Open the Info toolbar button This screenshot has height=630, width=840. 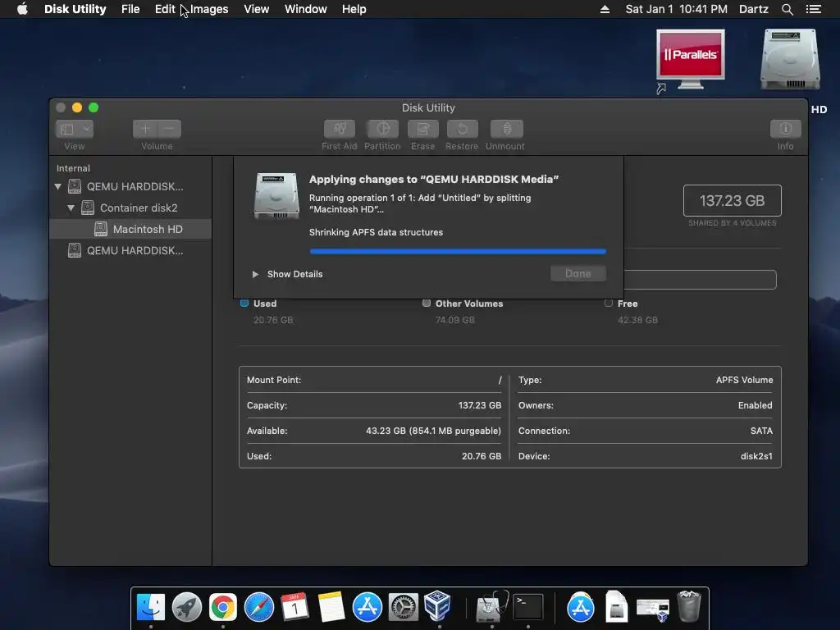point(785,129)
